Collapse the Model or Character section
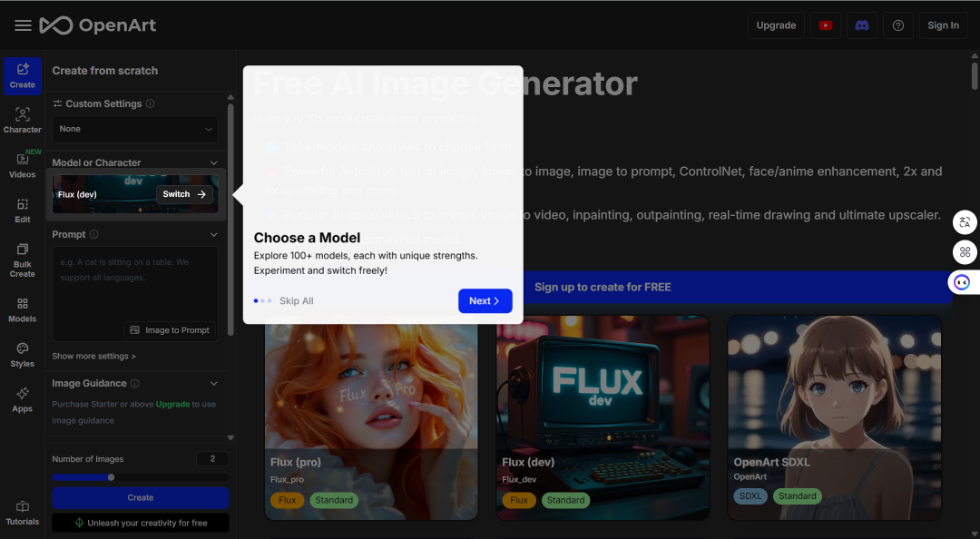The width and height of the screenshot is (980, 539). tap(214, 162)
